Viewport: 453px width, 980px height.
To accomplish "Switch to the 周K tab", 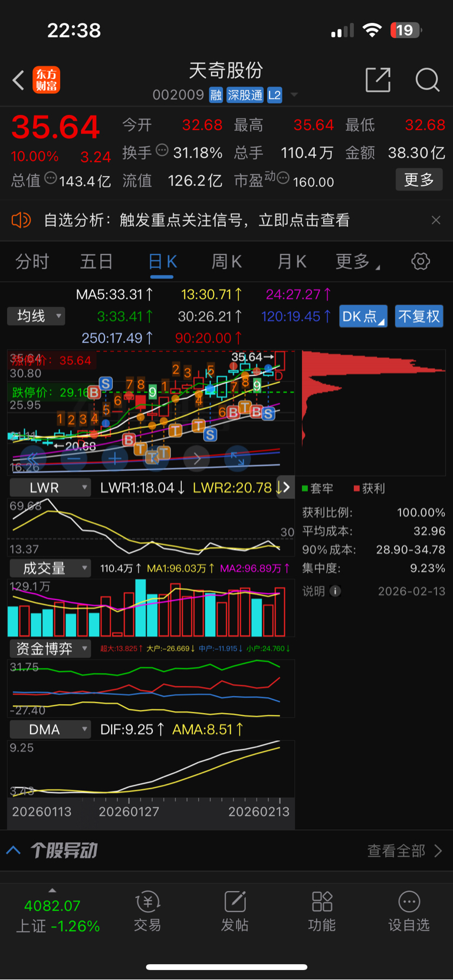I will (x=226, y=262).
